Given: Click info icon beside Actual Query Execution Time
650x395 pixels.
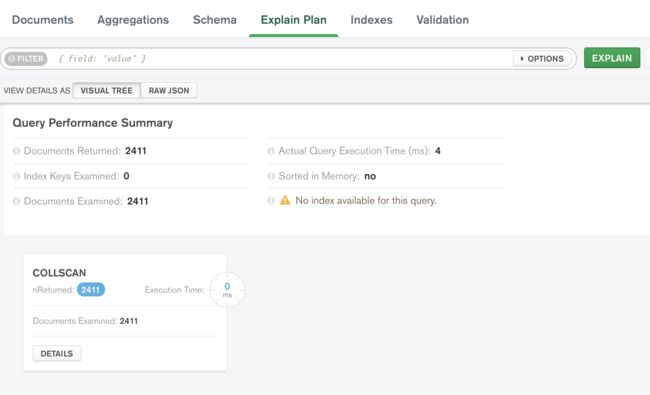Looking at the screenshot, I should pyautogui.click(x=271, y=151).
